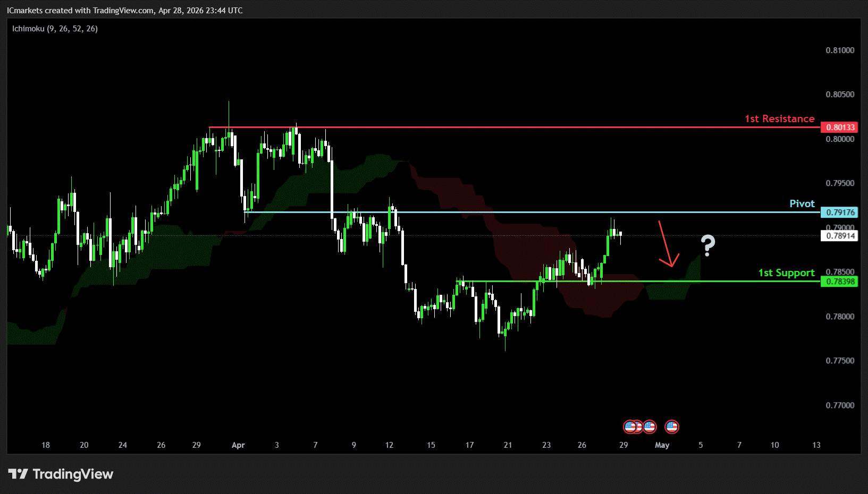Click the US flag event icon left of May
The width and height of the screenshot is (868, 494).
click(650, 427)
